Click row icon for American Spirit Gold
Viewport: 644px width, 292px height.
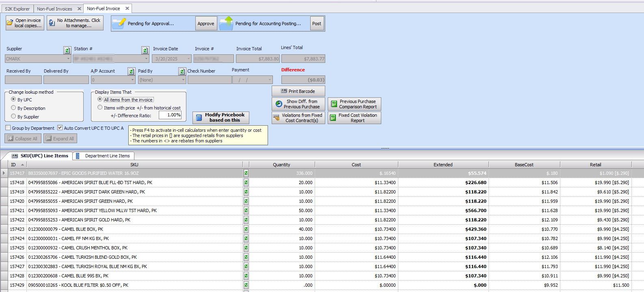(246, 220)
